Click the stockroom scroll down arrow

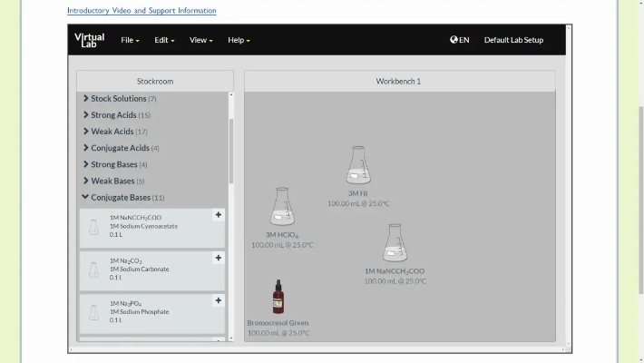point(231,338)
